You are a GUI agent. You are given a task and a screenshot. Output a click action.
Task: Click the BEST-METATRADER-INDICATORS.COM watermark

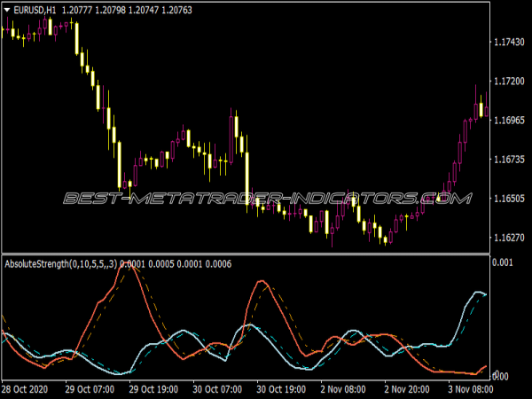(266, 199)
